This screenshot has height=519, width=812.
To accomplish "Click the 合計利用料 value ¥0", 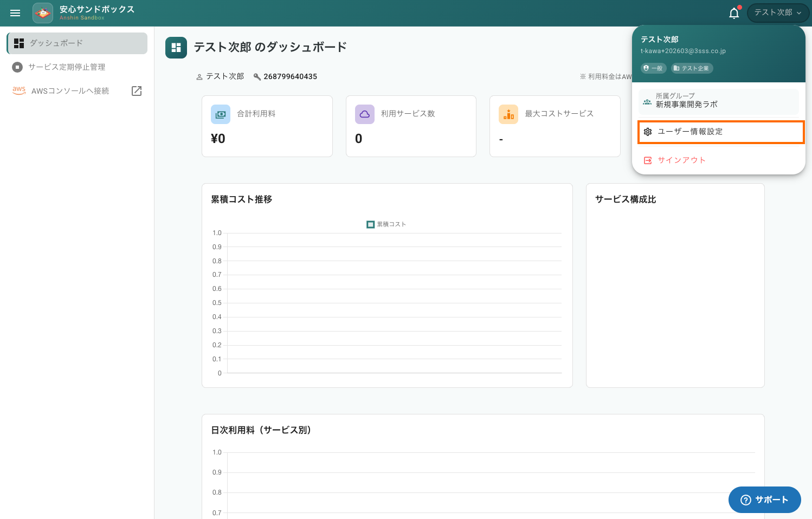I will coord(218,139).
